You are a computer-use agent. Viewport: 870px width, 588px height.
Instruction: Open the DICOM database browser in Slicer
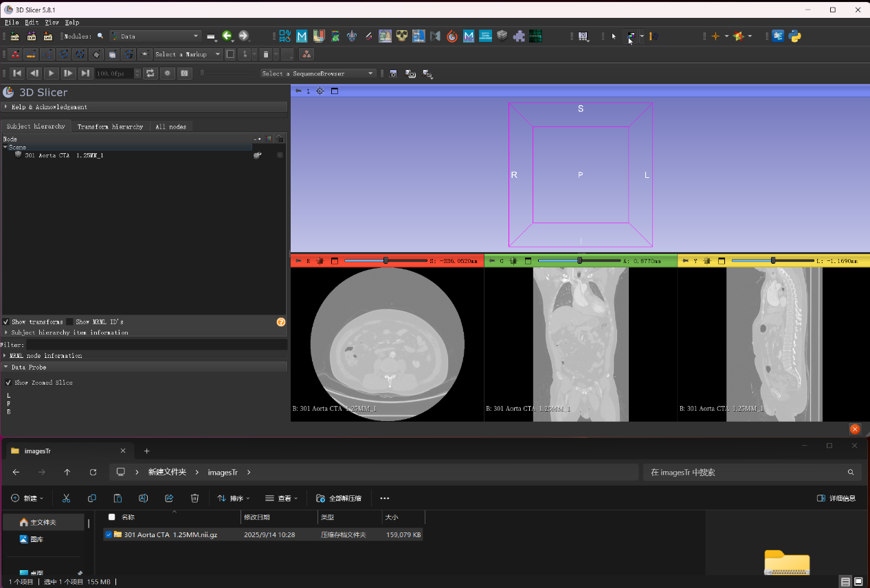pos(31,36)
